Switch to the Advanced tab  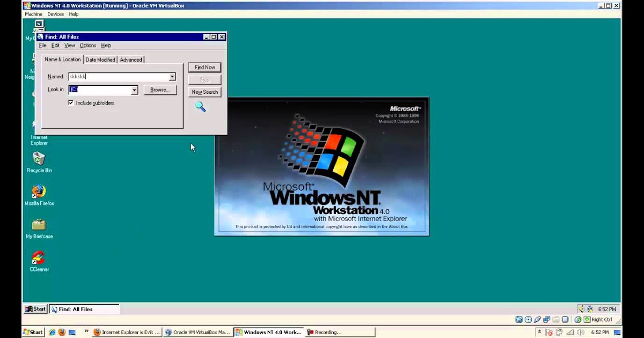[x=131, y=60]
